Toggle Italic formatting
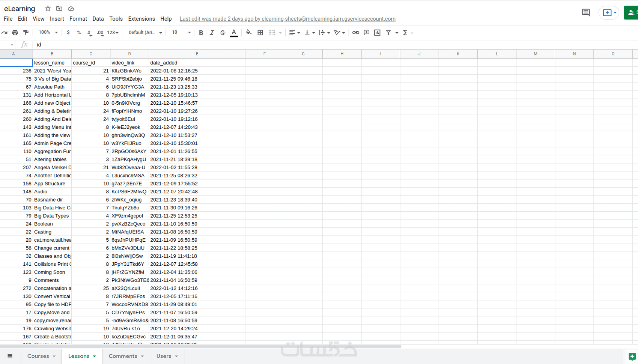 coord(212,33)
